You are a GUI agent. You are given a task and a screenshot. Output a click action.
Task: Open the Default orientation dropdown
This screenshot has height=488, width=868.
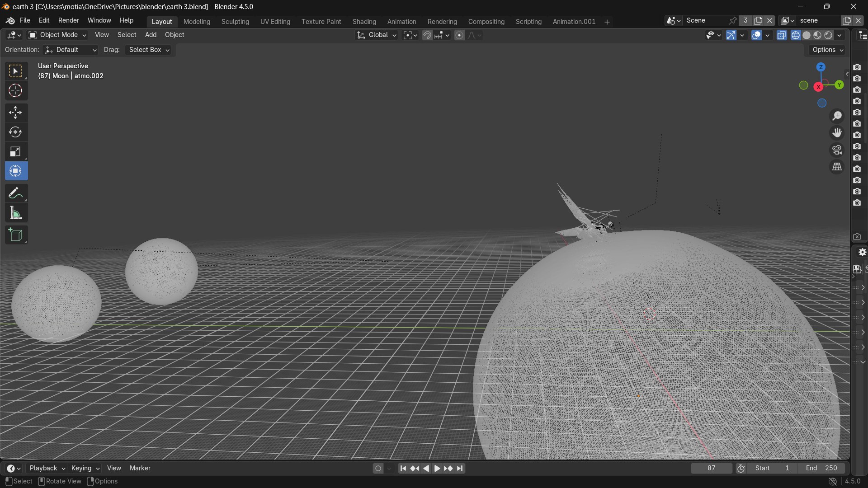click(71, 50)
